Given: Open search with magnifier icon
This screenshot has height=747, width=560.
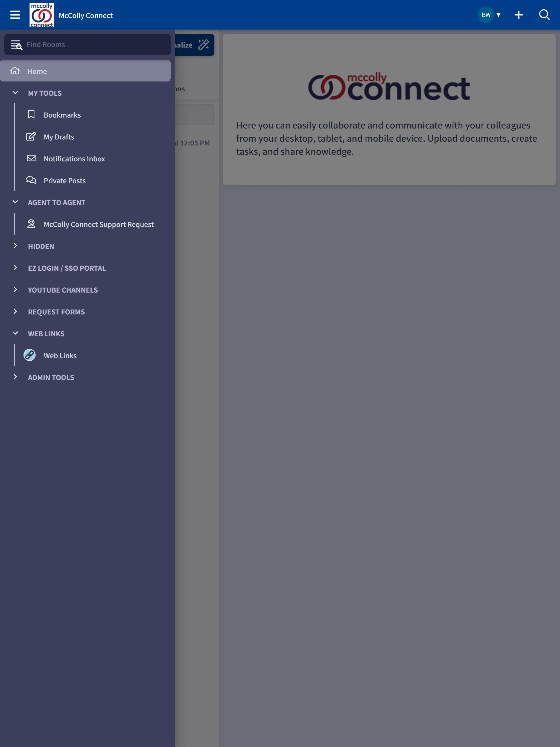Looking at the screenshot, I should [544, 15].
